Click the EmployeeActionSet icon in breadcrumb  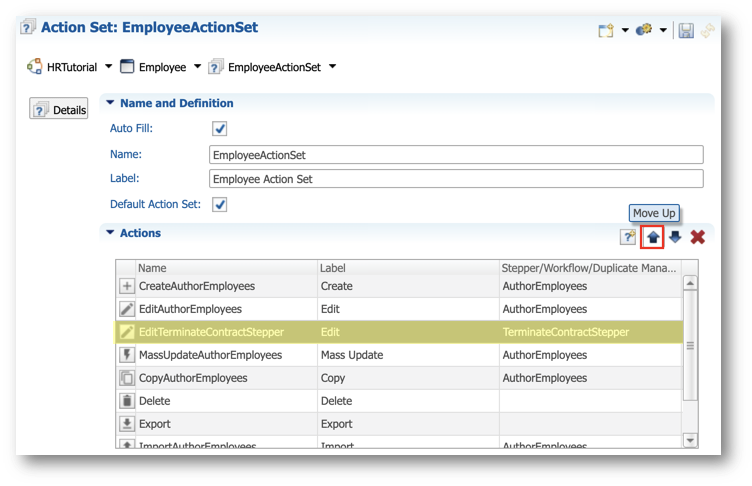(215, 67)
